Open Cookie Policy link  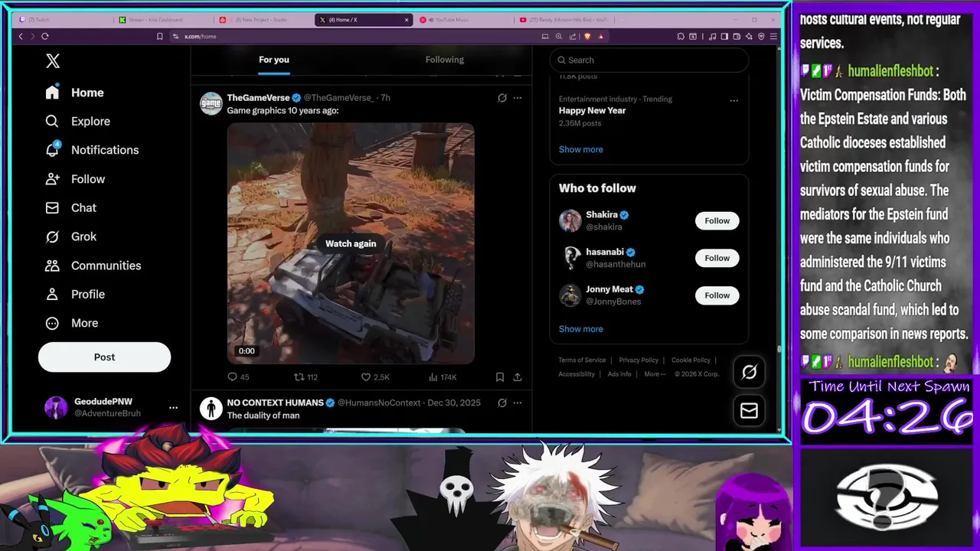coord(691,360)
